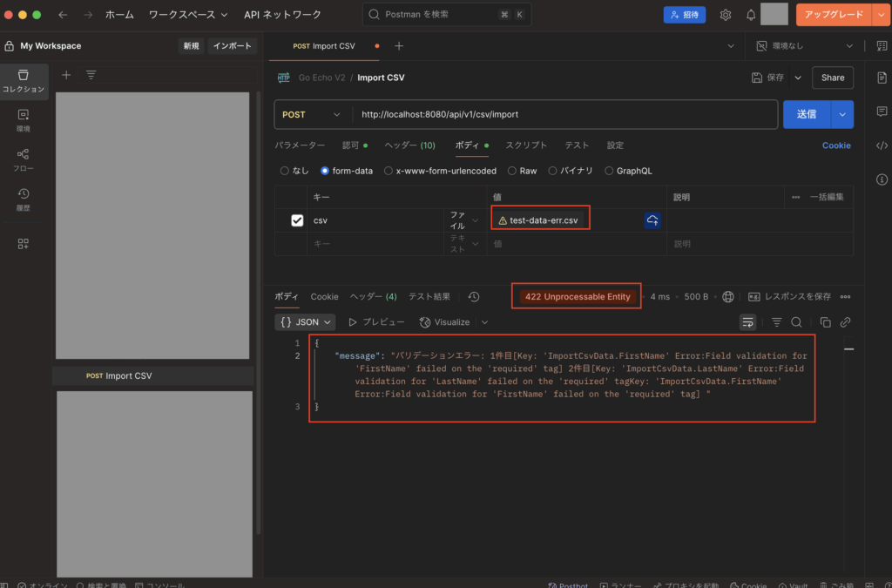Click the request URL input field
This screenshot has width=892, height=588.
[564, 114]
